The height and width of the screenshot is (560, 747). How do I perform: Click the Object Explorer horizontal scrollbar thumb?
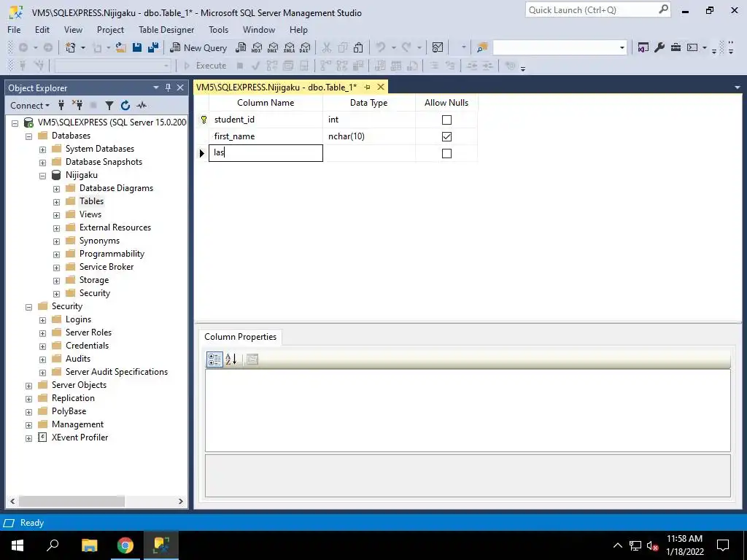tap(72, 501)
